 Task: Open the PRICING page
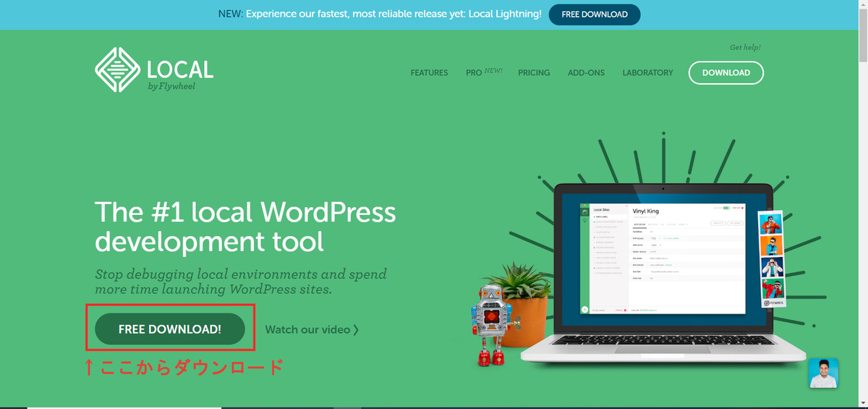coord(534,72)
